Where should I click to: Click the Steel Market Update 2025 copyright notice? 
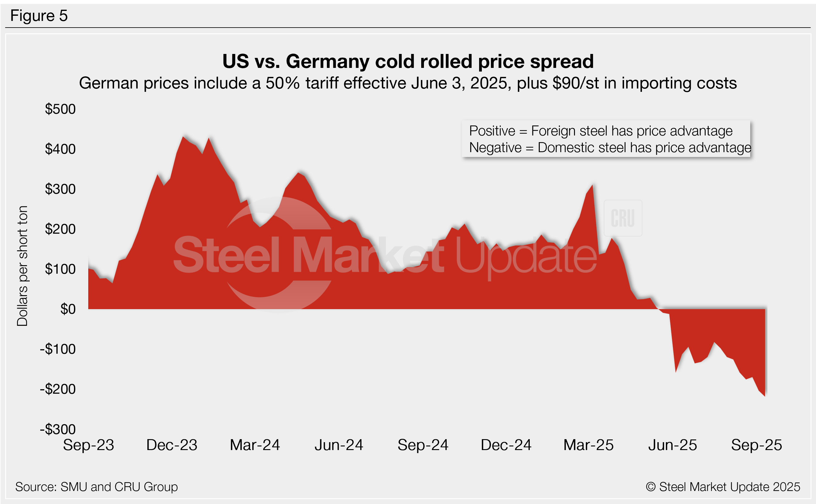point(723,487)
